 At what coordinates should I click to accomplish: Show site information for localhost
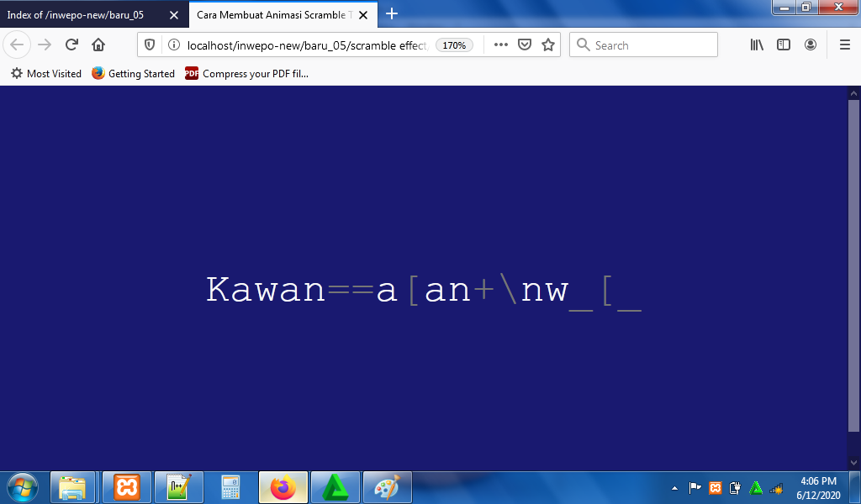point(173,45)
